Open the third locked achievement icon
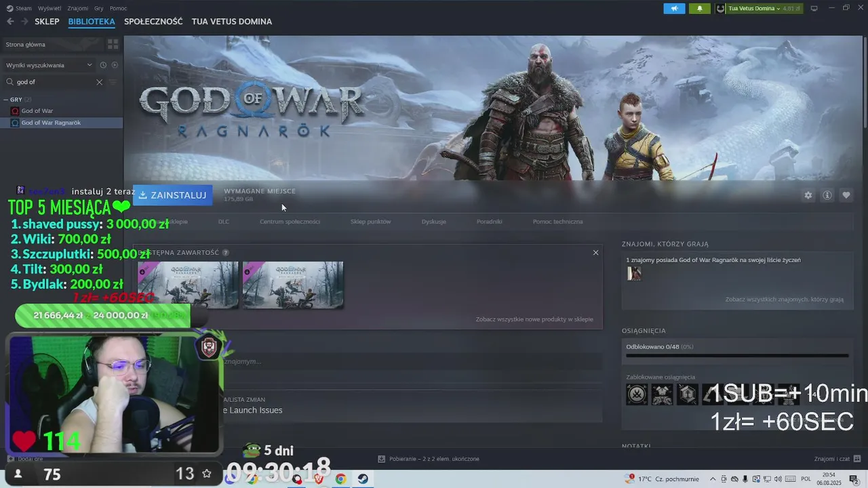Image resolution: width=868 pixels, height=488 pixels. coord(688,394)
